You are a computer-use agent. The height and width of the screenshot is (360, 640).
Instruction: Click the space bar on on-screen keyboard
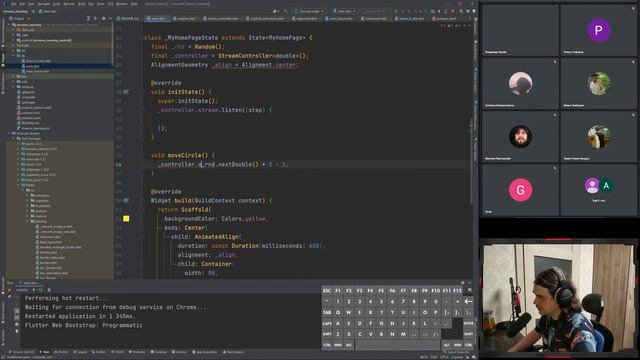tap(397, 345)
